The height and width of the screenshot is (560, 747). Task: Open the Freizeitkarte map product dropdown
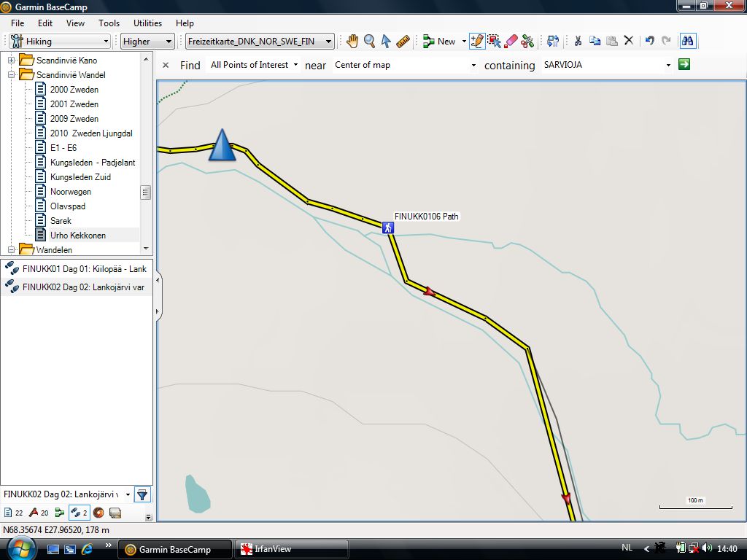pos(260,42)
